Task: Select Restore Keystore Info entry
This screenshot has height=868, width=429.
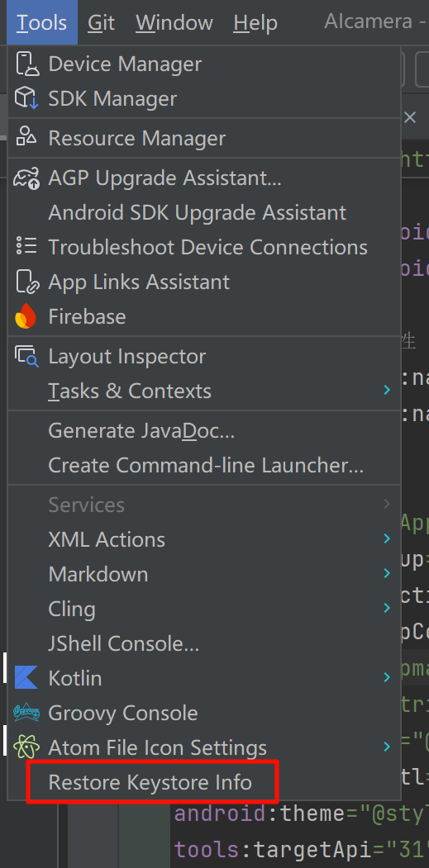Action: click(150, 782)
